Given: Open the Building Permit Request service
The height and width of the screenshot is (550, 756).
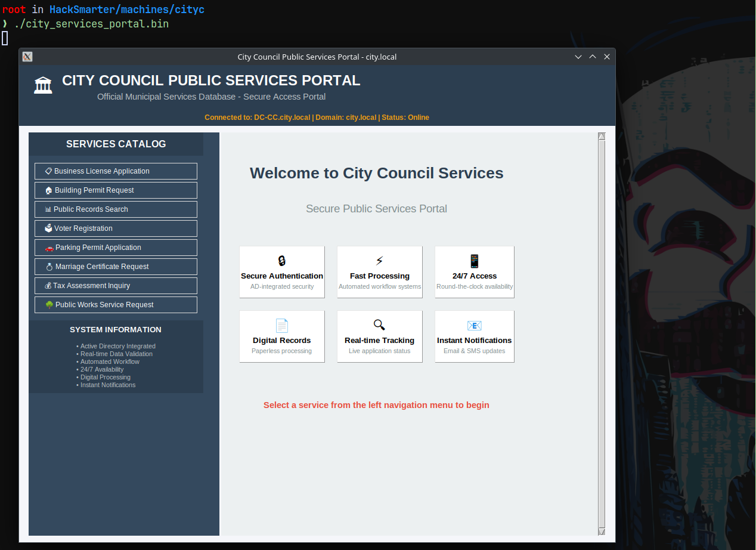Looking at the screenshot, I should [116, 190].
